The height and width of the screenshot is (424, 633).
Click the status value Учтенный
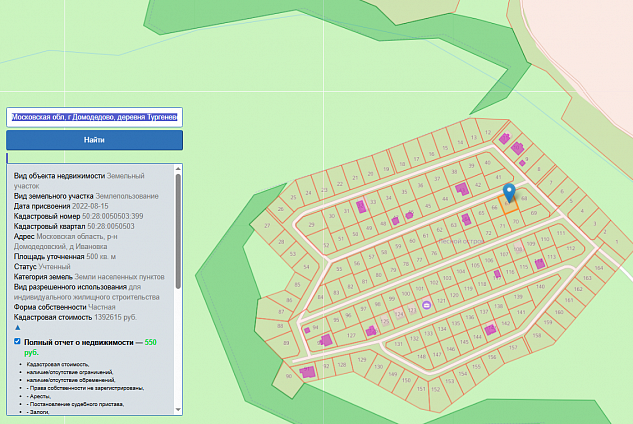54,267
